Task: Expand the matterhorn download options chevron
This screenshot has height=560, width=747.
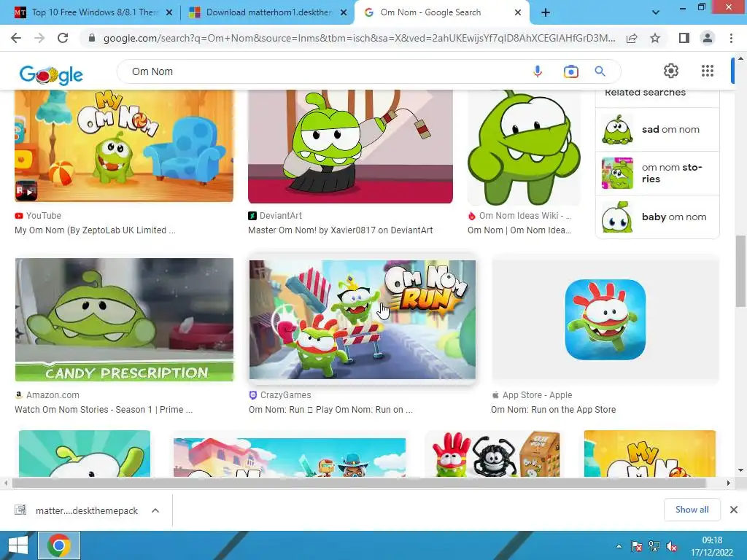Action: [x=155, y=510]
